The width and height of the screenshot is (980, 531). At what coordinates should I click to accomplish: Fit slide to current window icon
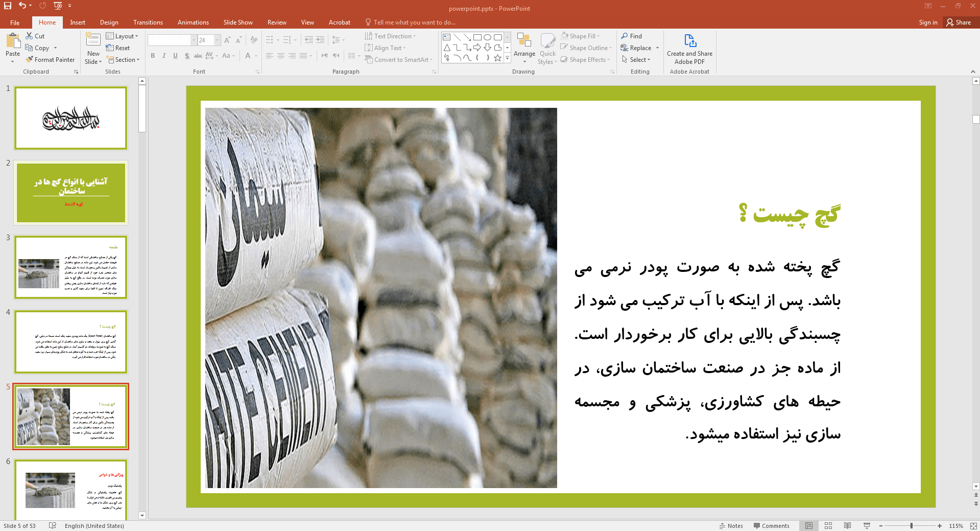(974, 526)
